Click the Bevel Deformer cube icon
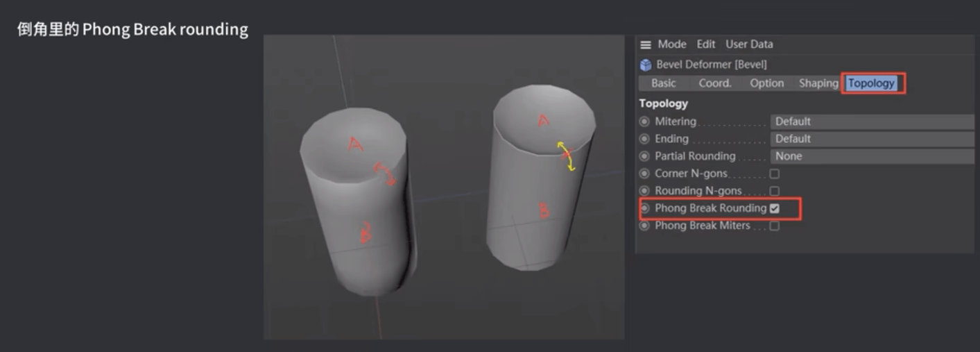Viewport: 980px width, 352px height. (x=646, y=65)
